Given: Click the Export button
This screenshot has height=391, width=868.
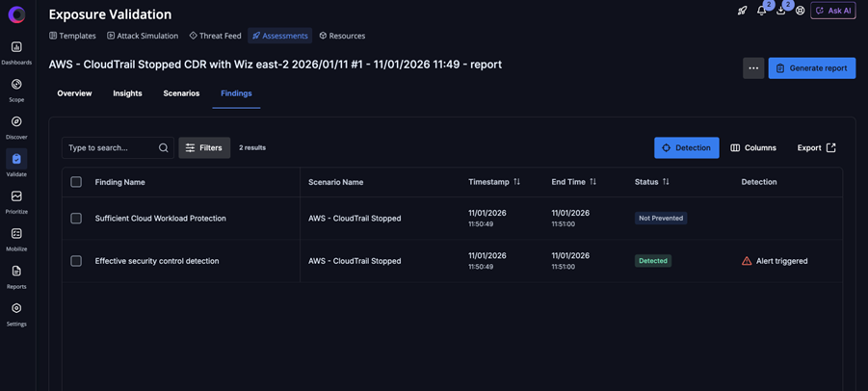Looking at the screenshot, I should coord(816,147).
